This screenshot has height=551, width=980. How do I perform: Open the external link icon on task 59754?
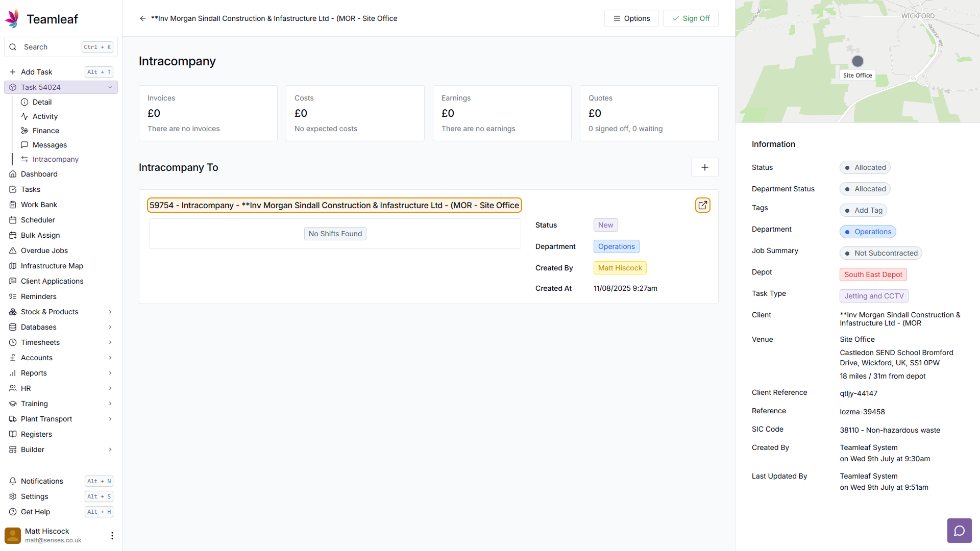click(x=703, y=205)
